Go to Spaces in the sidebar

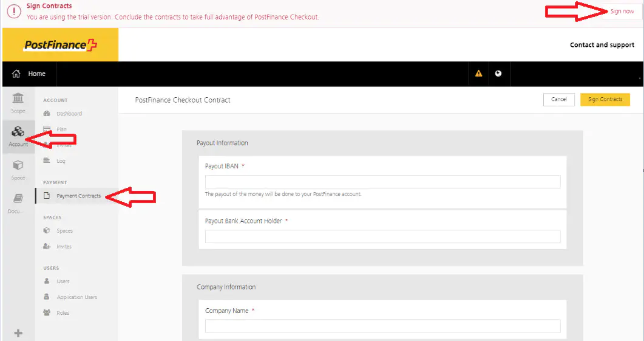coord(64,231)
